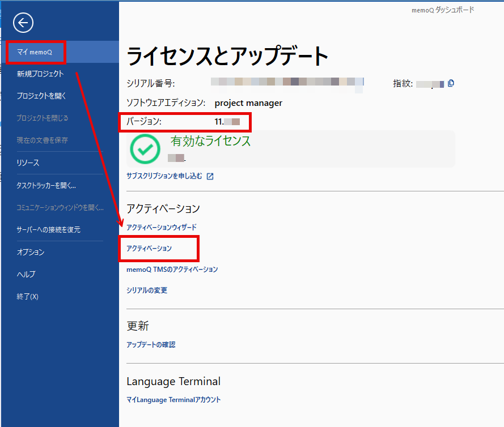This screenshot has width=504, height=427.
Task: Start the アクティベーションウィザード link
Action: 162,227
